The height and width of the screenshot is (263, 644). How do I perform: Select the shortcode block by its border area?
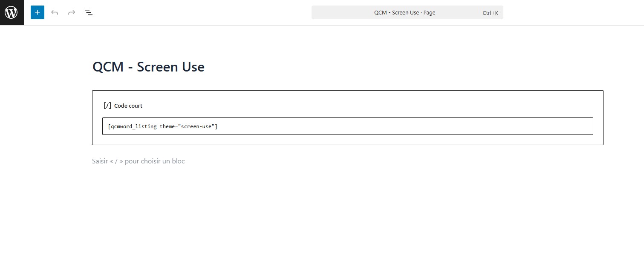(347, 140)
